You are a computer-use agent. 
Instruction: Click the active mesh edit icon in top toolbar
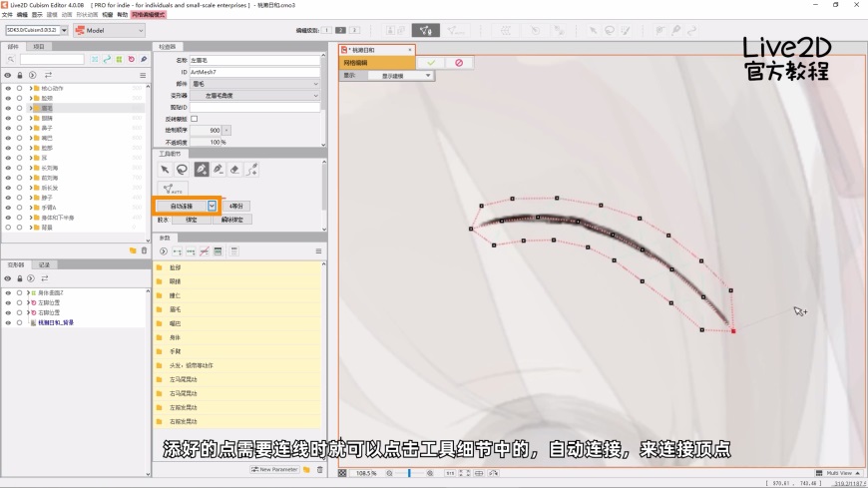[x=426, y=31]
